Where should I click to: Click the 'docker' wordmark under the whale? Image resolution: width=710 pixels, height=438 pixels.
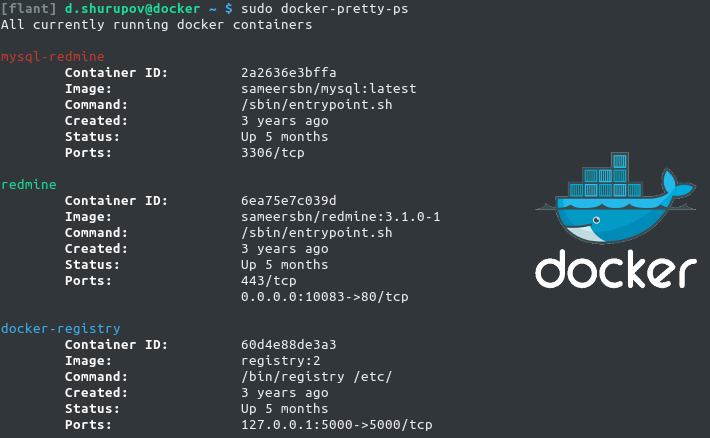[616, 269]
